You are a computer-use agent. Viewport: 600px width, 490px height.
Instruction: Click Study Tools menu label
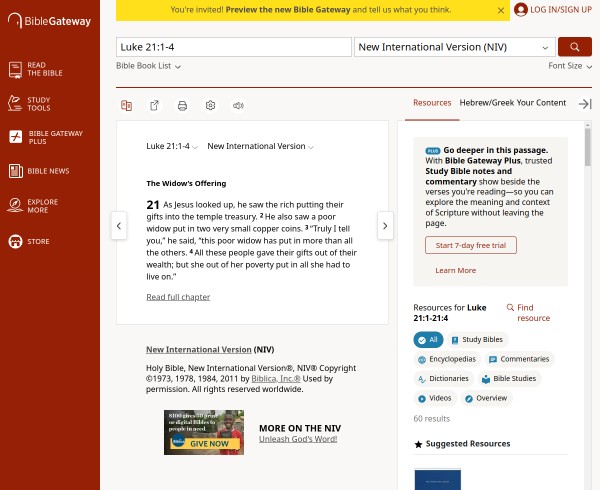pyautogui.click(x=39, y=104)
